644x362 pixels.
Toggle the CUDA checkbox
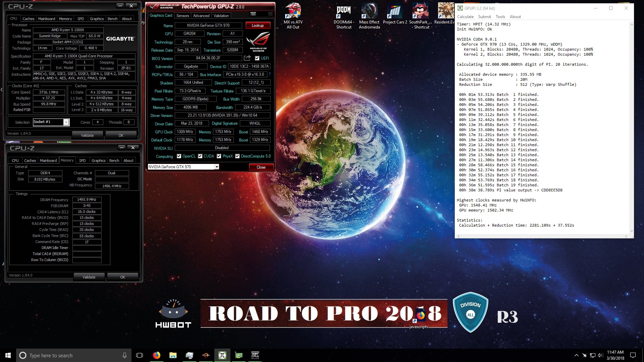(200, 156)
